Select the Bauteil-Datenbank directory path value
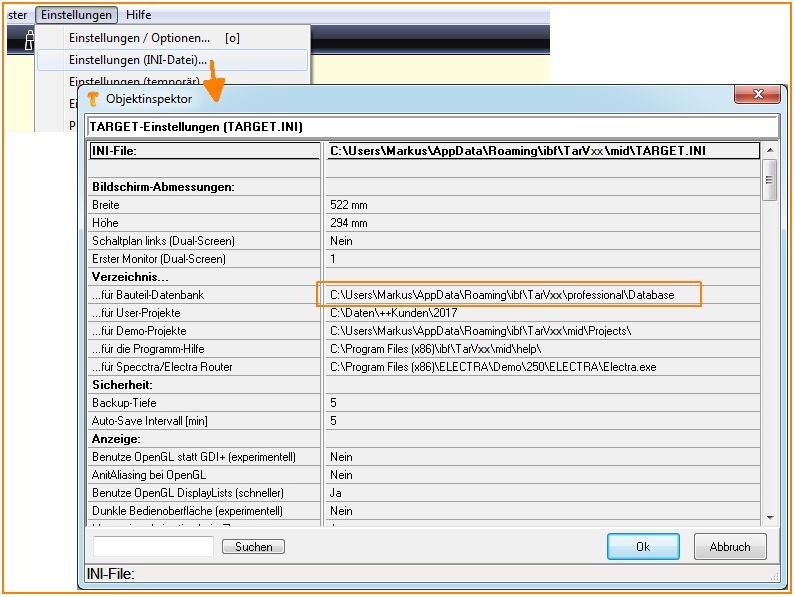Screen dimensions: 794x597 click(502, 295)
